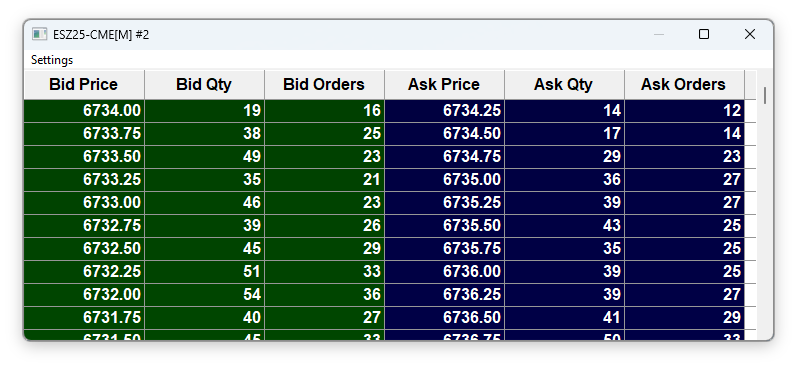Click ask price cell 6734.25
The image size is (797, 368).
coord(444,111)
